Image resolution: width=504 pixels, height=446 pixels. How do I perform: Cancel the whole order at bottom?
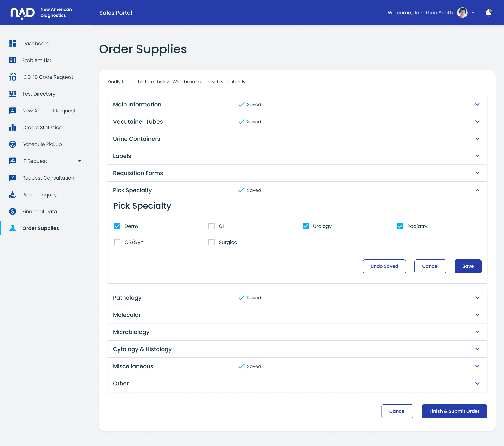coord(397,411)
